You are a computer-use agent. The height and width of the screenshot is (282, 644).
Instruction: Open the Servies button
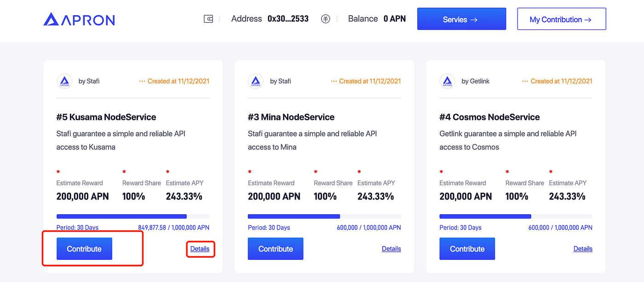pyautogui.click(x=461, y=19)
